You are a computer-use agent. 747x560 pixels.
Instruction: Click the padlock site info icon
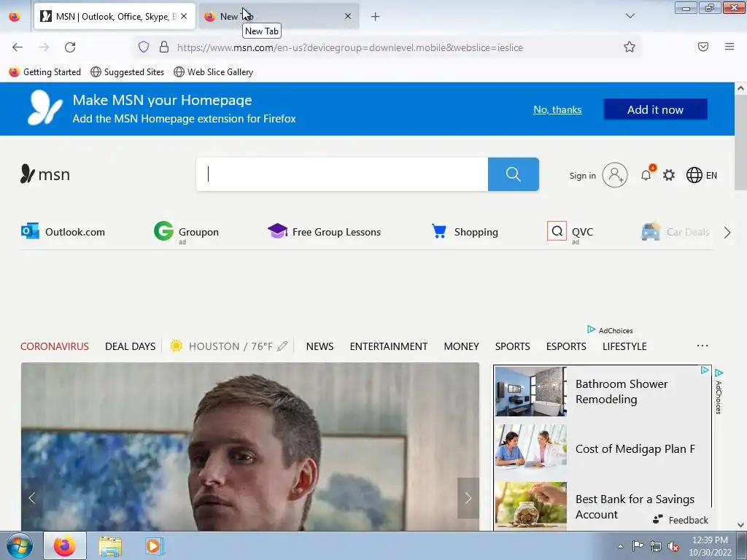[x=164, y=47]
